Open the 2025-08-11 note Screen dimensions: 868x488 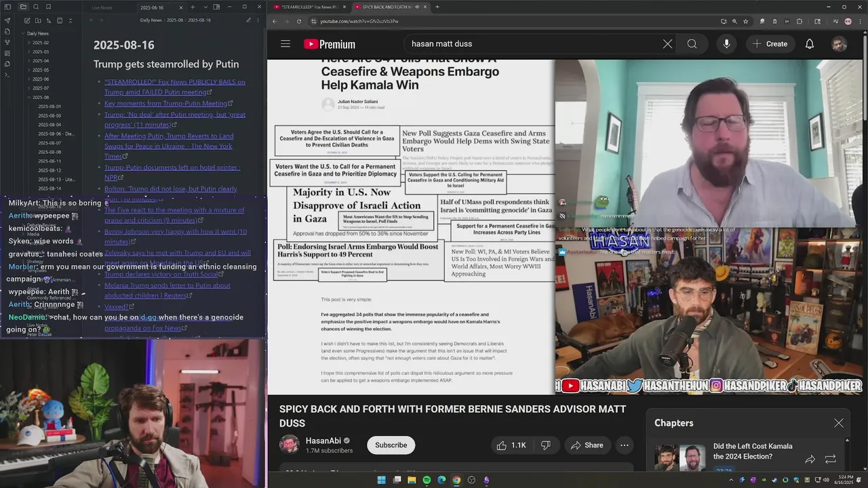[x=50, y=161]
